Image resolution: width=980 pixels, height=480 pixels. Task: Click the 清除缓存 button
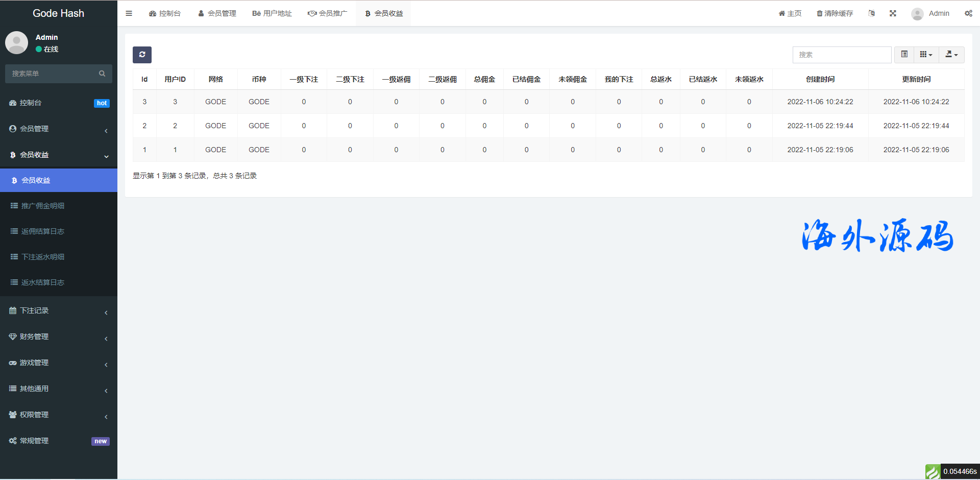835,13
